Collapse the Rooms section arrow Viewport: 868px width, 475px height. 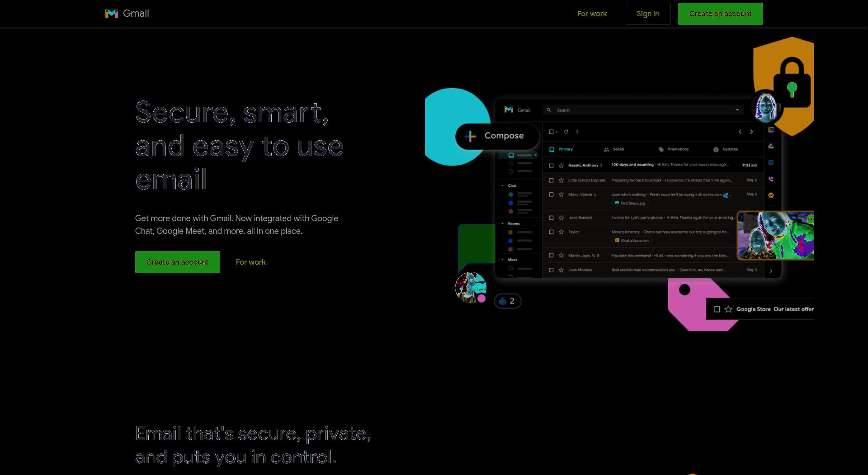tap(502, 223)
